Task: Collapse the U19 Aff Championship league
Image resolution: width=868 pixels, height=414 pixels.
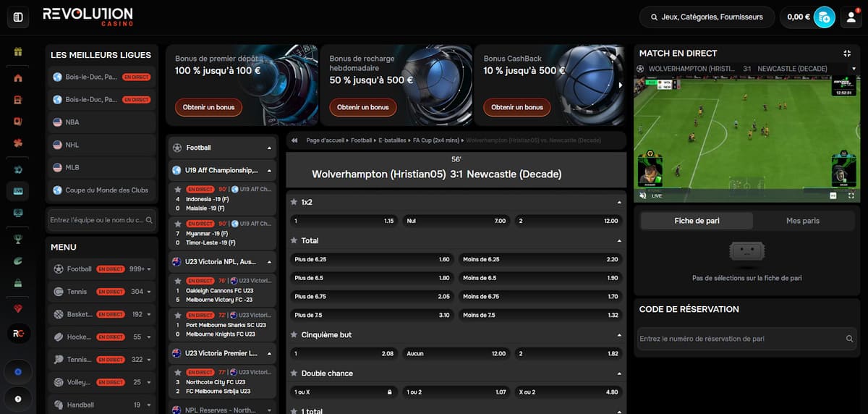Action: (269, 171)
